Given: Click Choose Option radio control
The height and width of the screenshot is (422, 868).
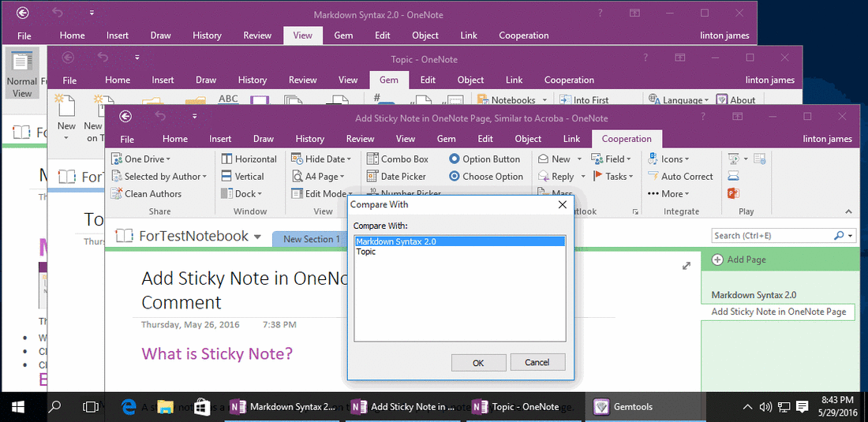Looking at the screenshot, I should pos(486,177).
